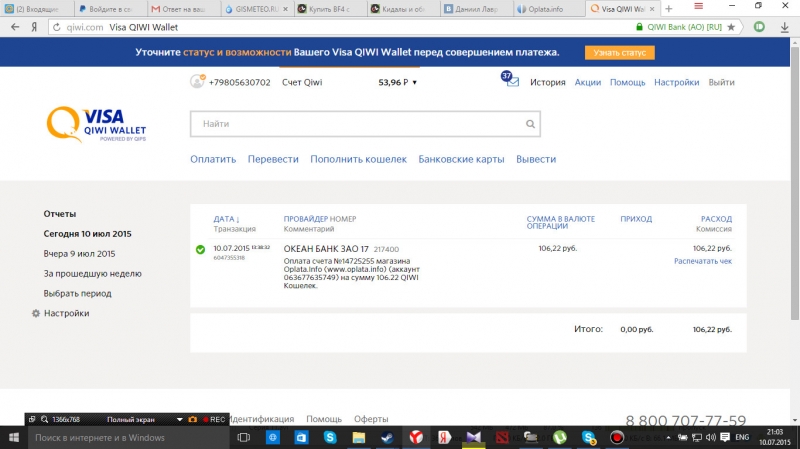The image size is (800, 449).
Task: Click the ENG language indicator
Action: [x=742, y=437]
